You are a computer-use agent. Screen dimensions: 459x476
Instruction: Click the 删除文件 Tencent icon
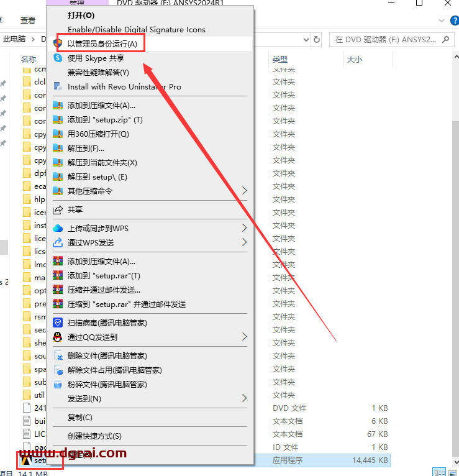(58, 356)
